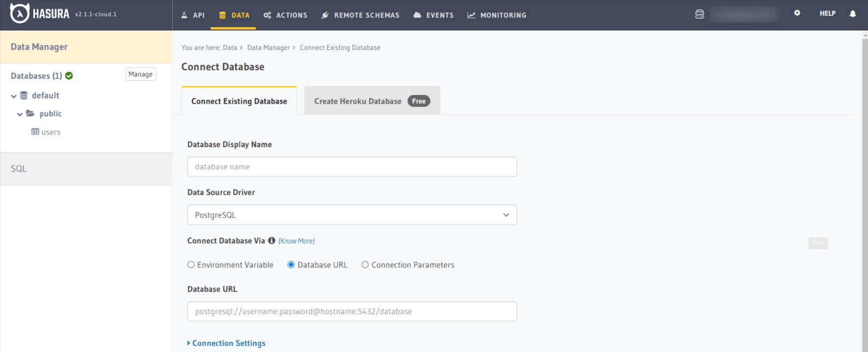Click the info icon beside Connect Database Via
Screen dimensions: 868x352
[272, 240]
